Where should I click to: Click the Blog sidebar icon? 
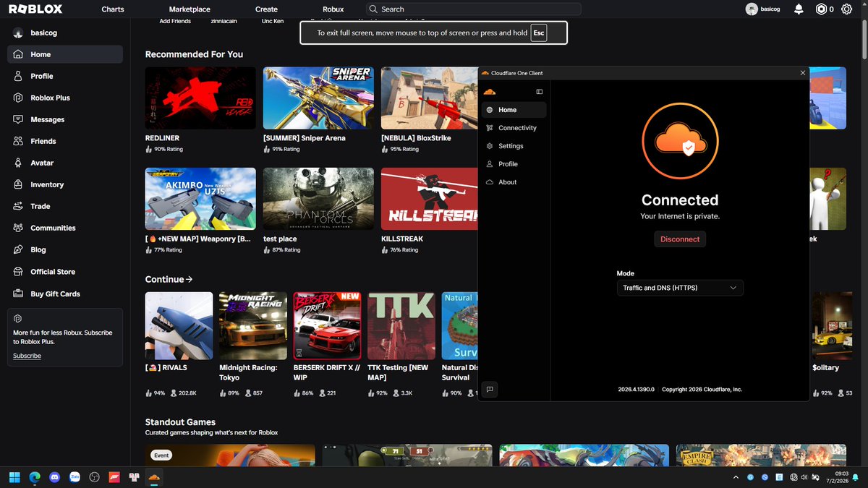(x=18, y=249)
